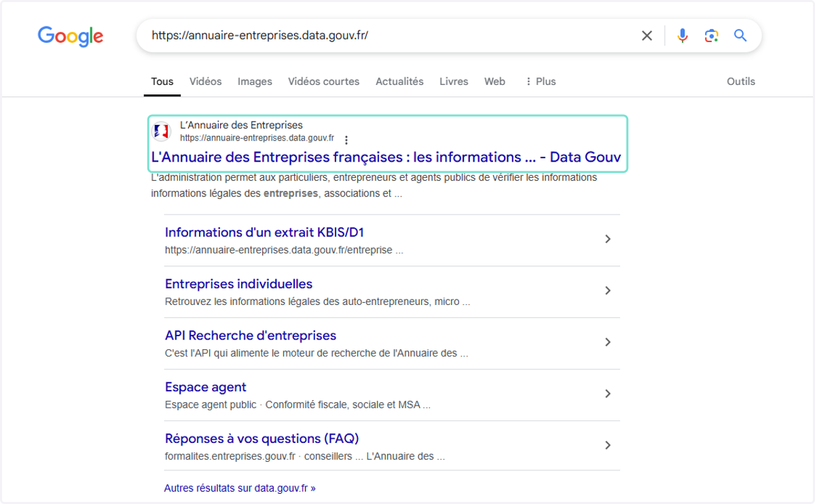Select the Web tab
This screenshot has width=815, height=504.
[494, 82]
